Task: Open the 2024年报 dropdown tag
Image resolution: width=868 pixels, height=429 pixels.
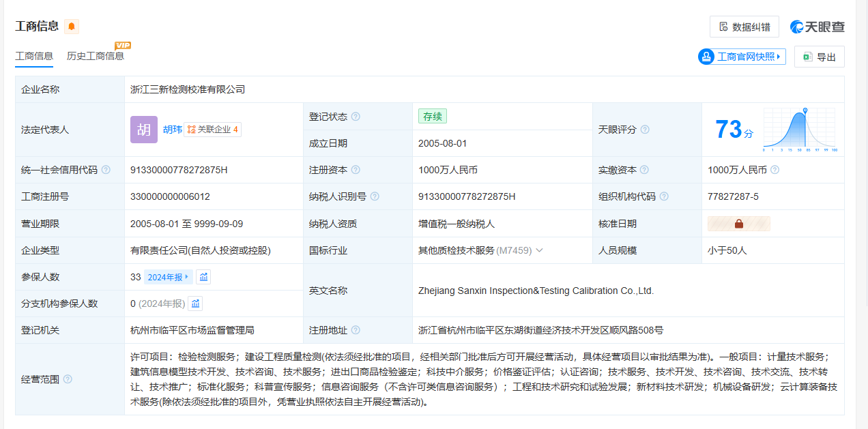Action: (168, 277)
